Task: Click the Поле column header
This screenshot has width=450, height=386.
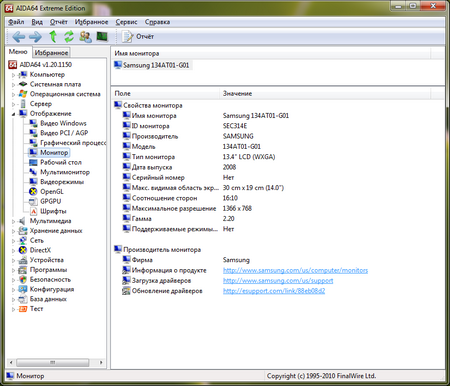Action: [165, 94]
